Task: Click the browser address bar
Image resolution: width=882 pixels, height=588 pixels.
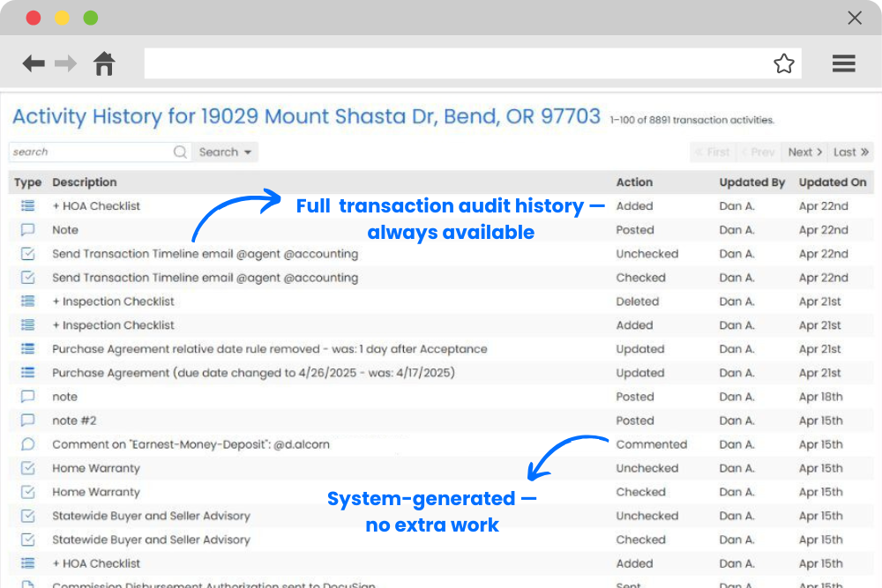Action: coord(473,63)
